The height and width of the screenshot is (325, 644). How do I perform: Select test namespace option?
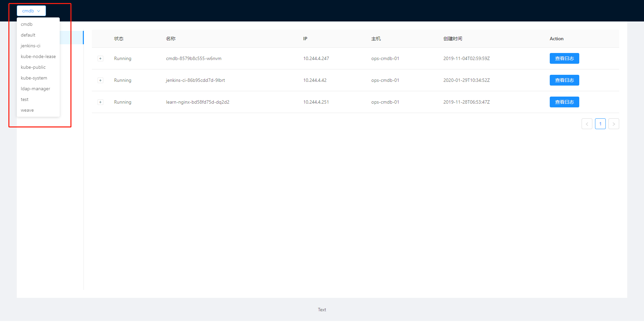(x=38, y=99)
